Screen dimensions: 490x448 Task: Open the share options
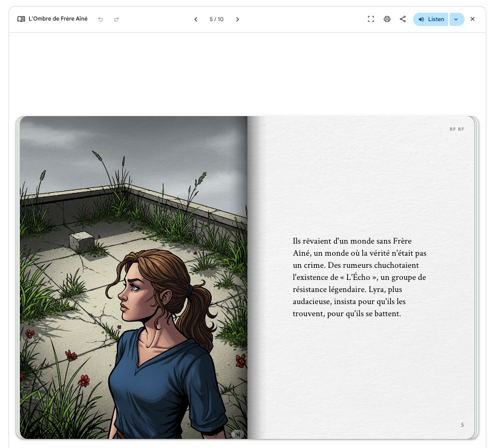(x=403, y=19)
